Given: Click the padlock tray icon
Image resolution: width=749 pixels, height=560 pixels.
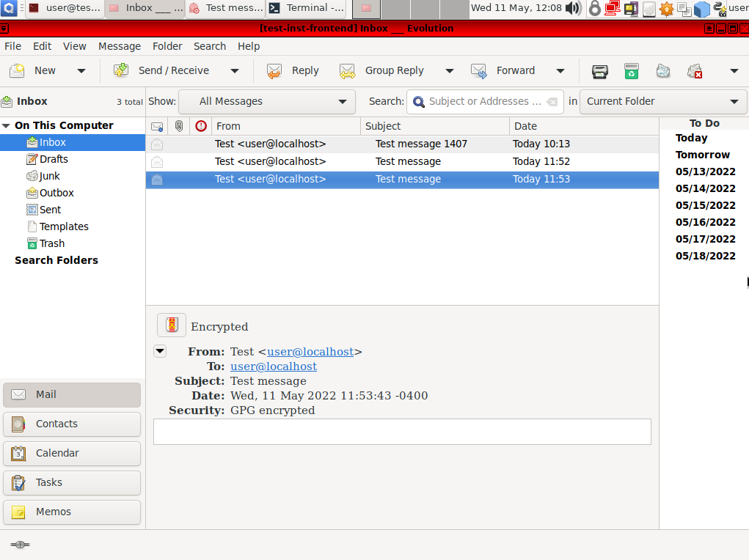Looking at the screenshot, I should tap(595, 8).
